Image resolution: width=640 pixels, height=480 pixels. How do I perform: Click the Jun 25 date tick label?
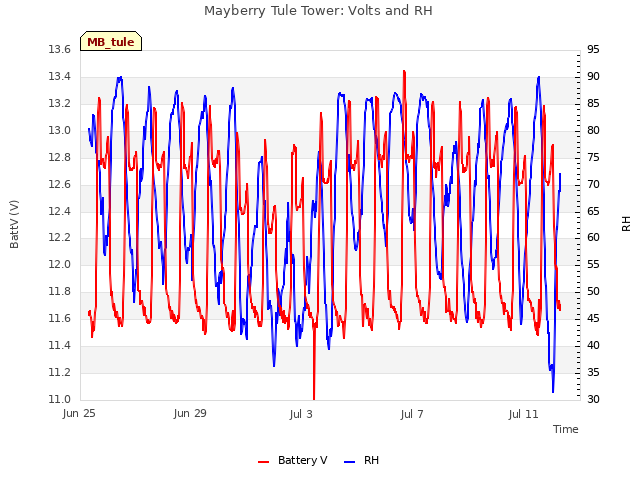[x=79, y=413]
